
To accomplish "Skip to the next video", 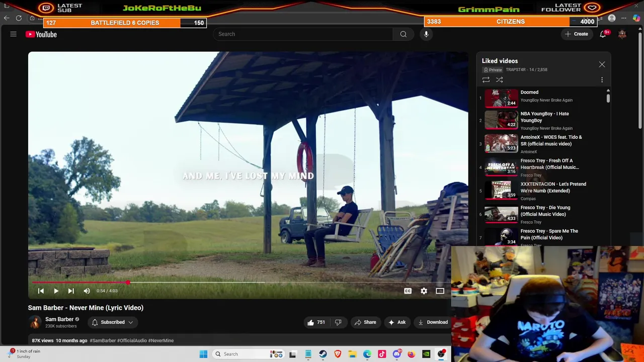I will (71, 291).
